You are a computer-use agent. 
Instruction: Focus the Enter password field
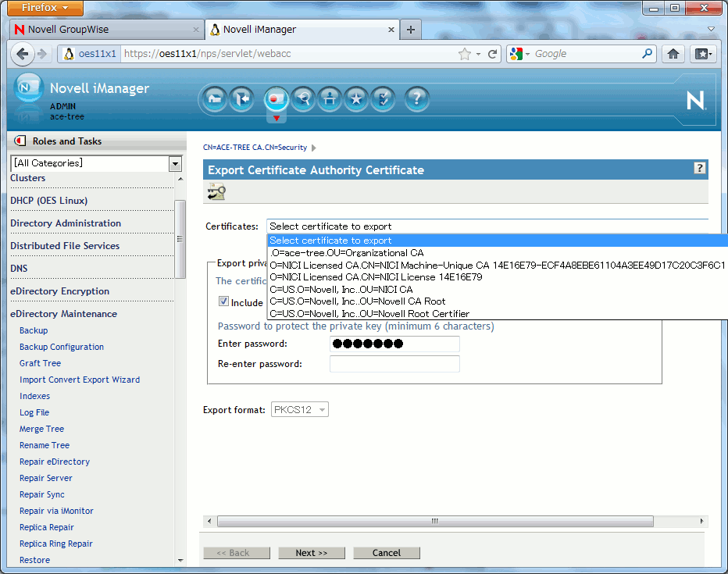pyautogui.click(x=394, y=344)
